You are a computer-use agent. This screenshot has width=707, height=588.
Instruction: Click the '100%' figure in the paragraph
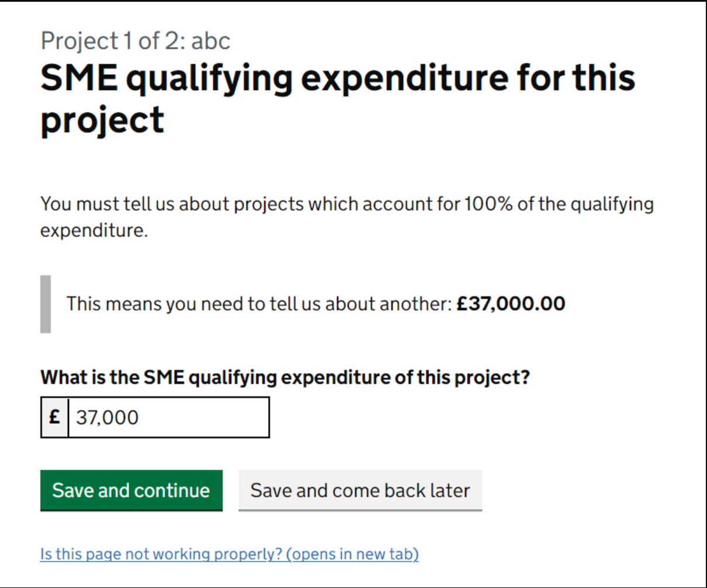click(x=488, y=204)
